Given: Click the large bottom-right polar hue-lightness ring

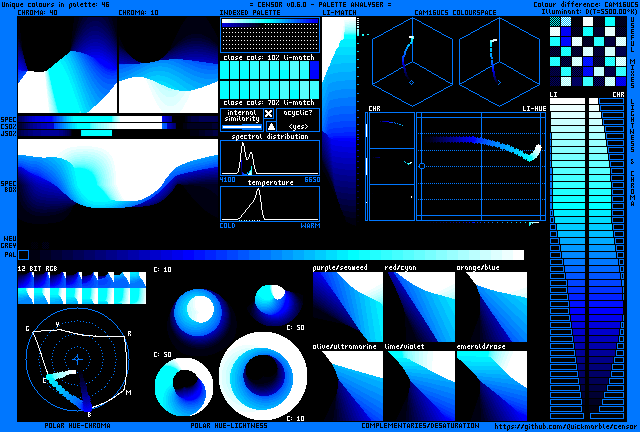Looking at the screenshot, I should pos(255,374).
